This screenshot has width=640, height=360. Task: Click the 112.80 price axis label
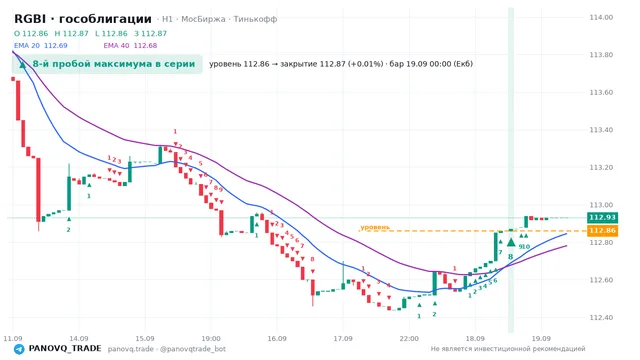pos(601,242)
